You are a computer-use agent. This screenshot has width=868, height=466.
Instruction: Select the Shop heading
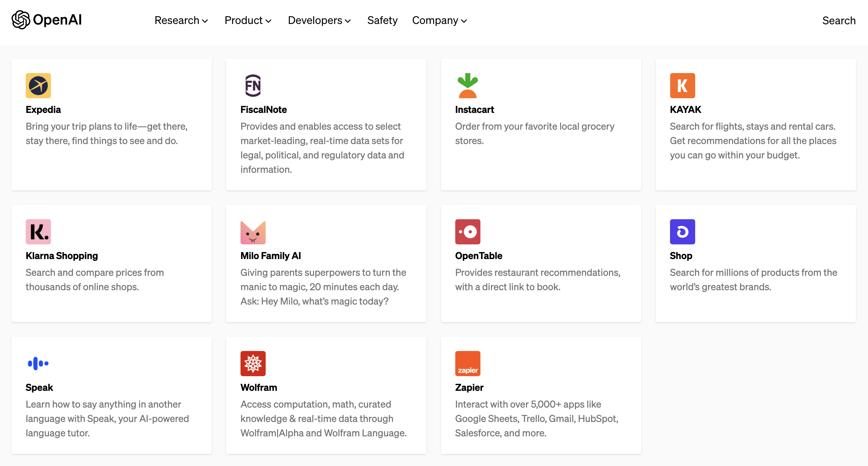(x=681, y=256)
